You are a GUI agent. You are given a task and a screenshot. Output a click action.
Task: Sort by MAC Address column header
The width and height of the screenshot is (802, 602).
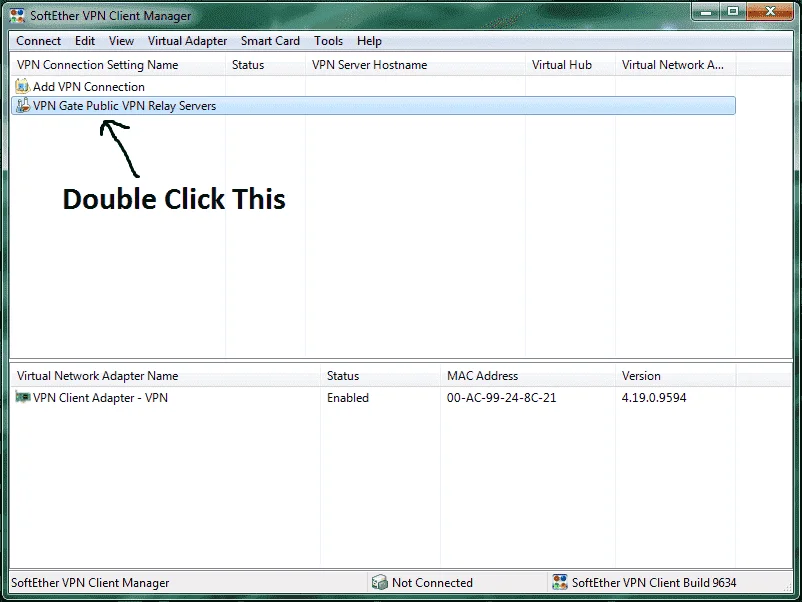click(528, 376)
